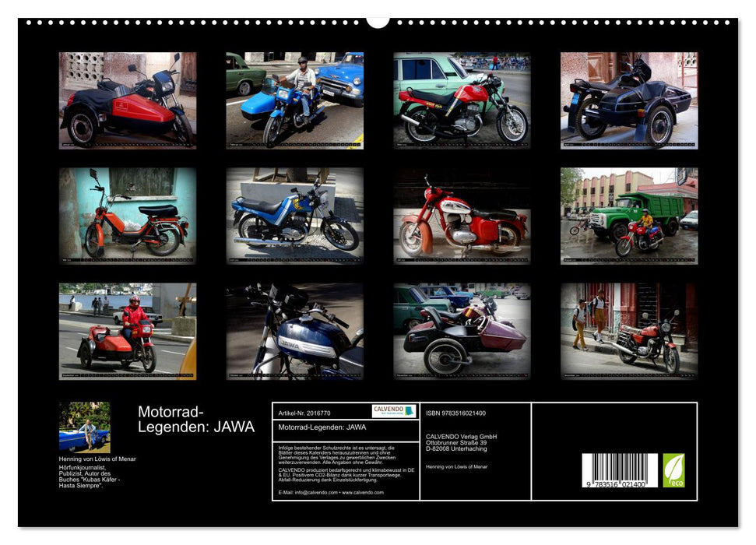Screen dimensions: 756x545
Task: Click the blue calendar symbol beside CALVENDO logo
Action: 410,413
